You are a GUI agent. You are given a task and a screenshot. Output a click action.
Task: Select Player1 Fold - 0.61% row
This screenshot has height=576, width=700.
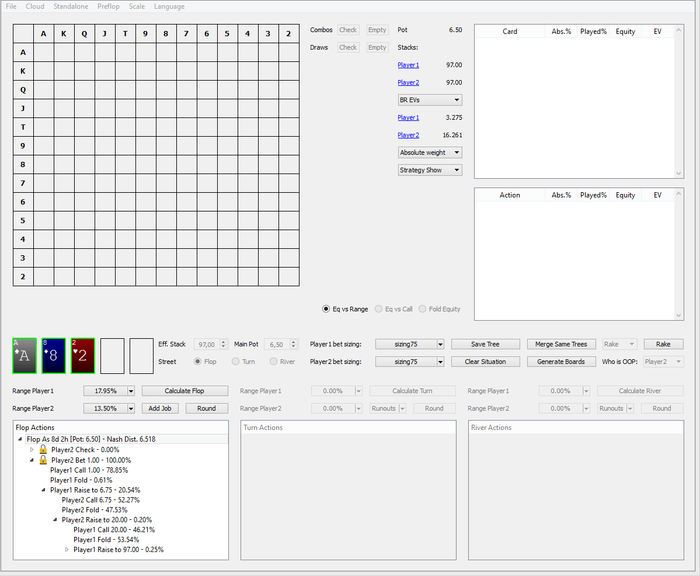coord(81,480)
